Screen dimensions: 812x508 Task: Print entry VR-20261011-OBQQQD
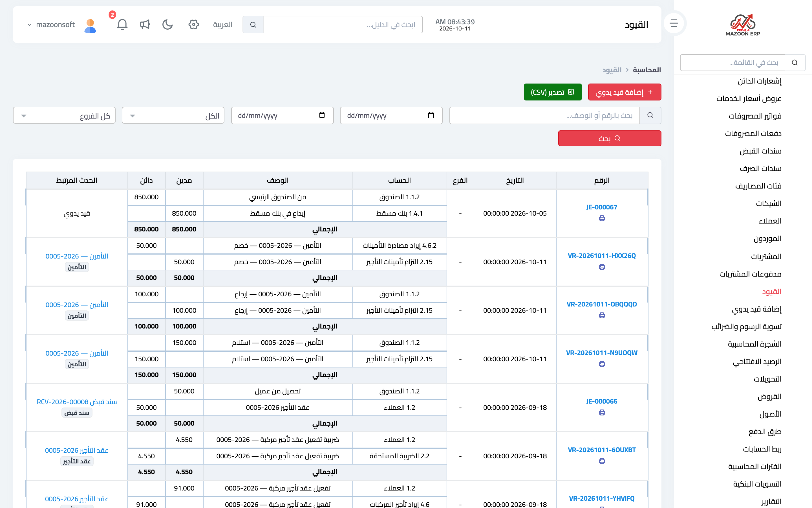(x=602, y=316)
